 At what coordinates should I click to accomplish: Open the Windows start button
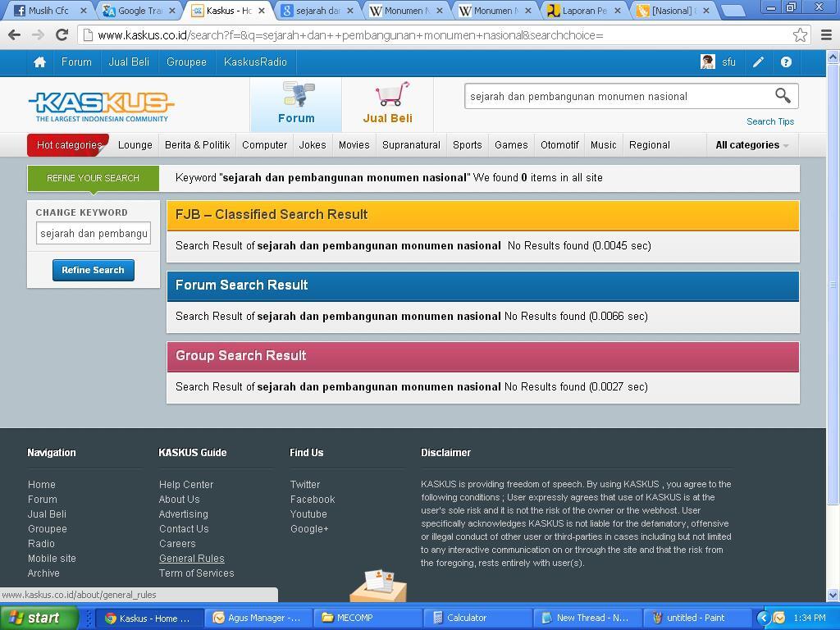pos(39,618)
